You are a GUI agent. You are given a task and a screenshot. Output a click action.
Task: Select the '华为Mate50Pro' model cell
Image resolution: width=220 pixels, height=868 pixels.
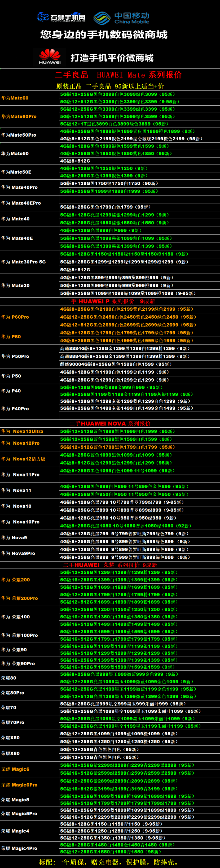coord(30,135)
